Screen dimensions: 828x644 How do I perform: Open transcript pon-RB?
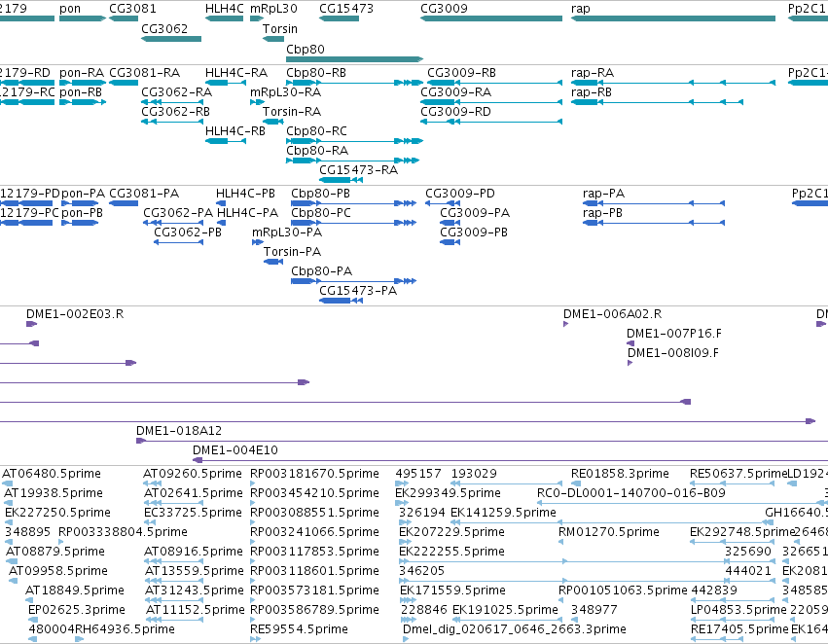coord(80,92)
